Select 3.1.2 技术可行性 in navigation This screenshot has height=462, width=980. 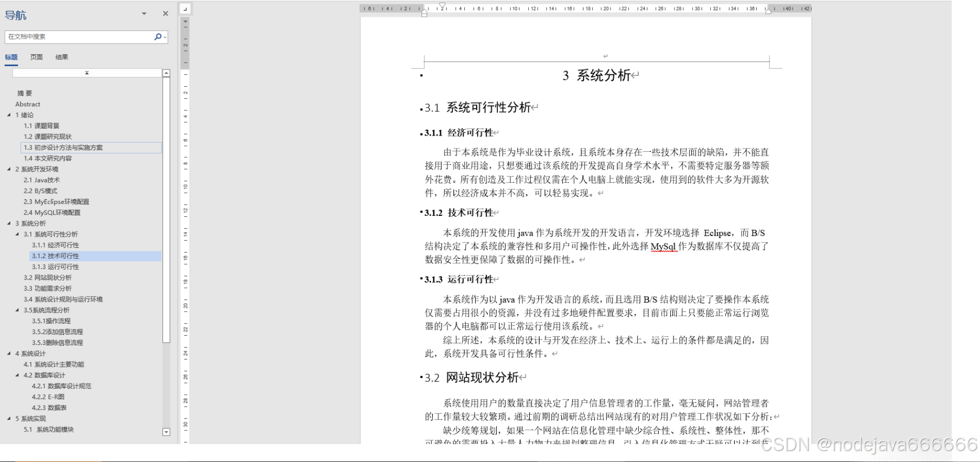point(95,256)
